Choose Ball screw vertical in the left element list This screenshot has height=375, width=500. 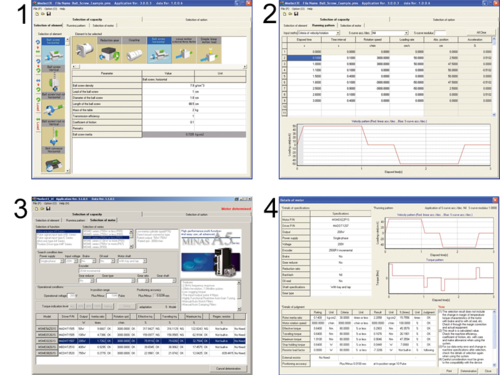(53, 79)
